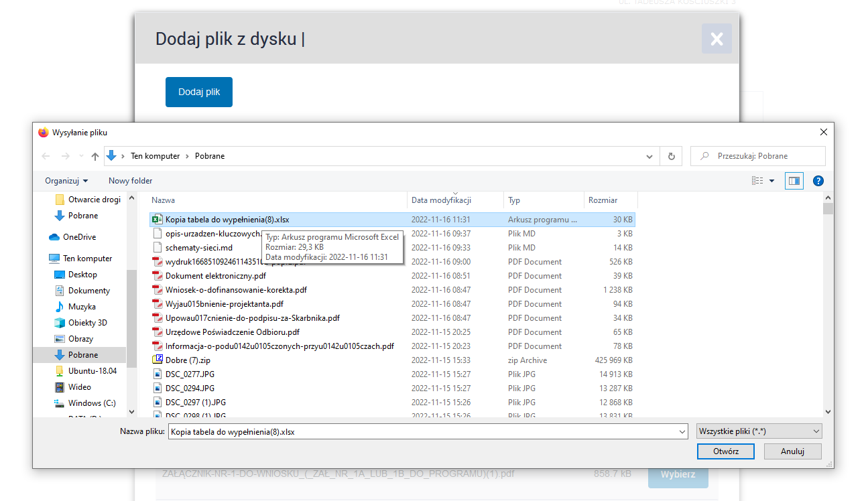
Task: Open the file type filter dropdown
Action: coord(759,432)
